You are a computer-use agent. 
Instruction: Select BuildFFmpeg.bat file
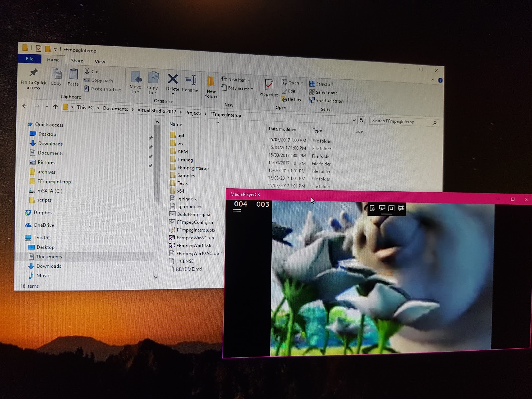[x=191, y=214]
